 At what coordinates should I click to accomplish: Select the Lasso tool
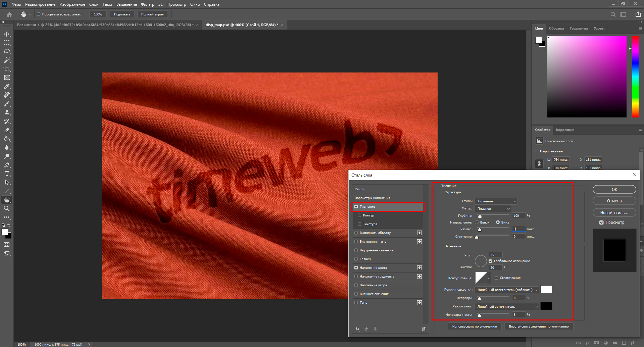7,51
